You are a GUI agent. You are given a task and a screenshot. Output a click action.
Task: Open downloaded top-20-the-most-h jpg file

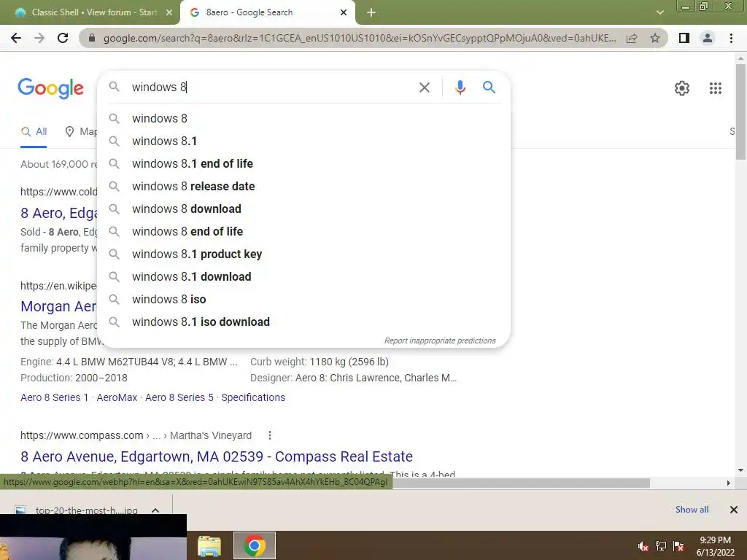(76, 510)
